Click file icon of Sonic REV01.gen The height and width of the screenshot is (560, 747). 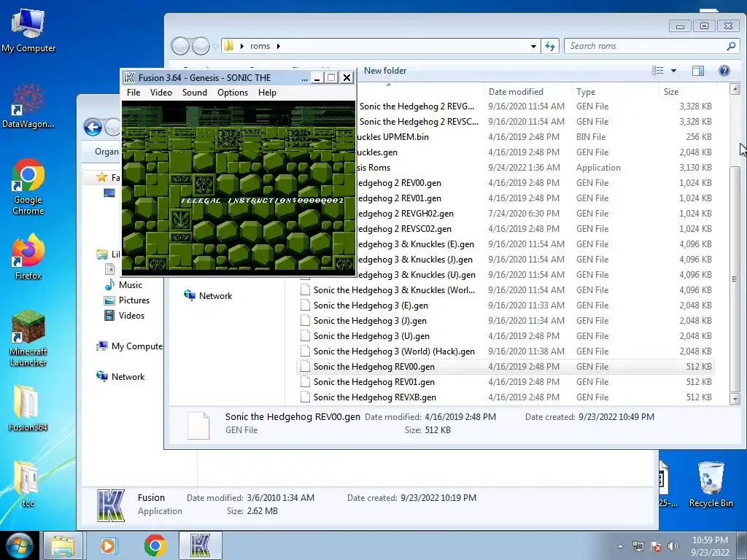[305, 382]
